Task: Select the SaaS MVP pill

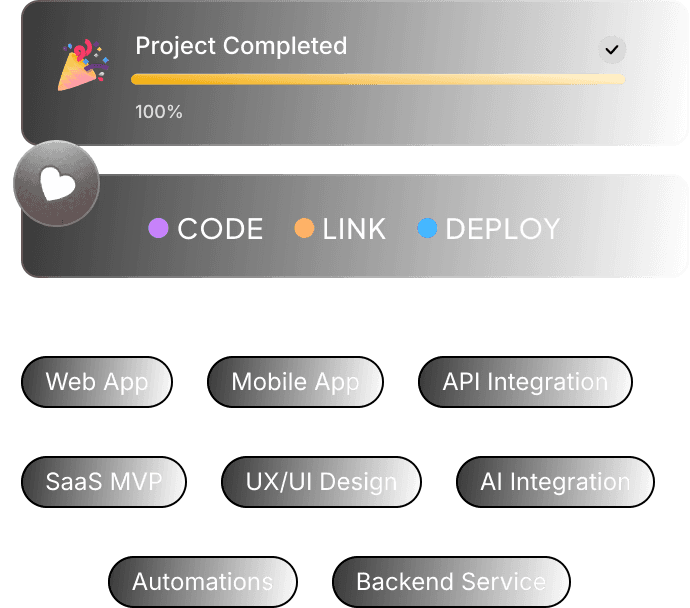Action: (104, 482)
